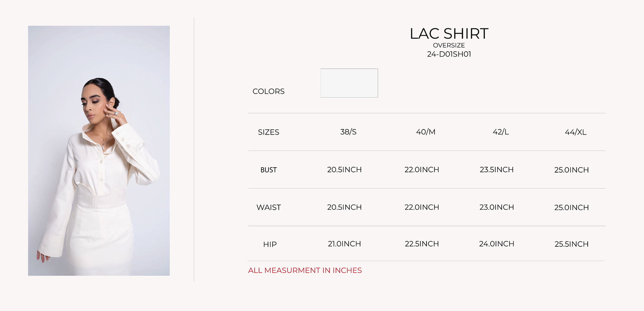Click the HIP row label
Image resolution: width=644 pixels, height=311 pixels.
(x=270, y=244)
